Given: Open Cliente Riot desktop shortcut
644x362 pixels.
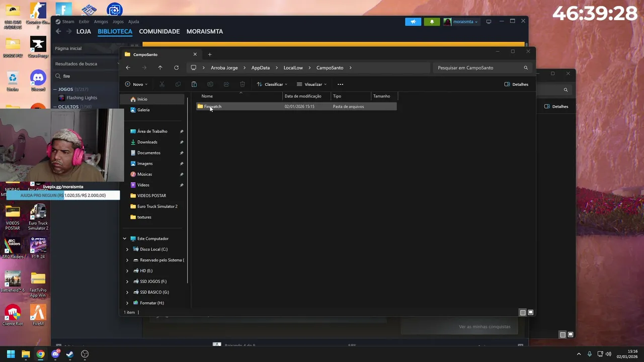Looking at the screenshot, I should point(13,315).
